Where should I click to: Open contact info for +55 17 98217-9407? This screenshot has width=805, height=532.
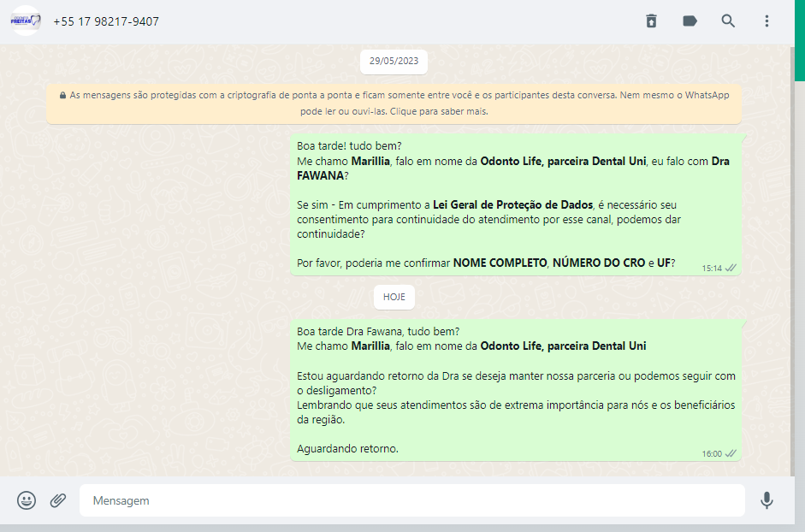(x=106, y=21)
